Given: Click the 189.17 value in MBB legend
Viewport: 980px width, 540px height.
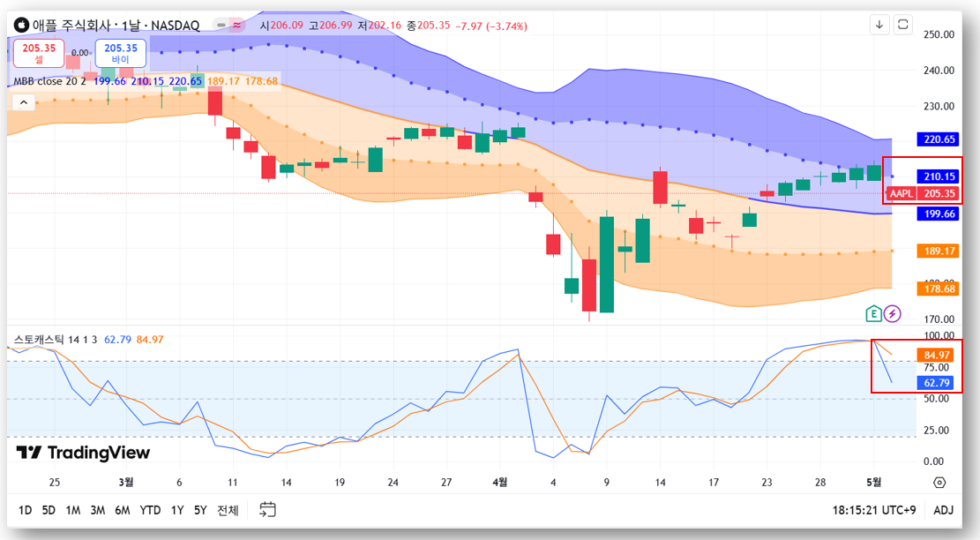Looking at the screenshot, I should [223, 81].
